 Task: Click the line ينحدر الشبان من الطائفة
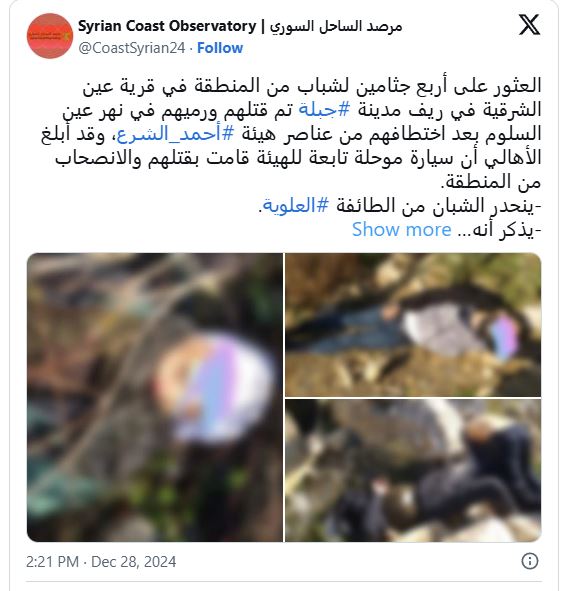coord(439,206)
